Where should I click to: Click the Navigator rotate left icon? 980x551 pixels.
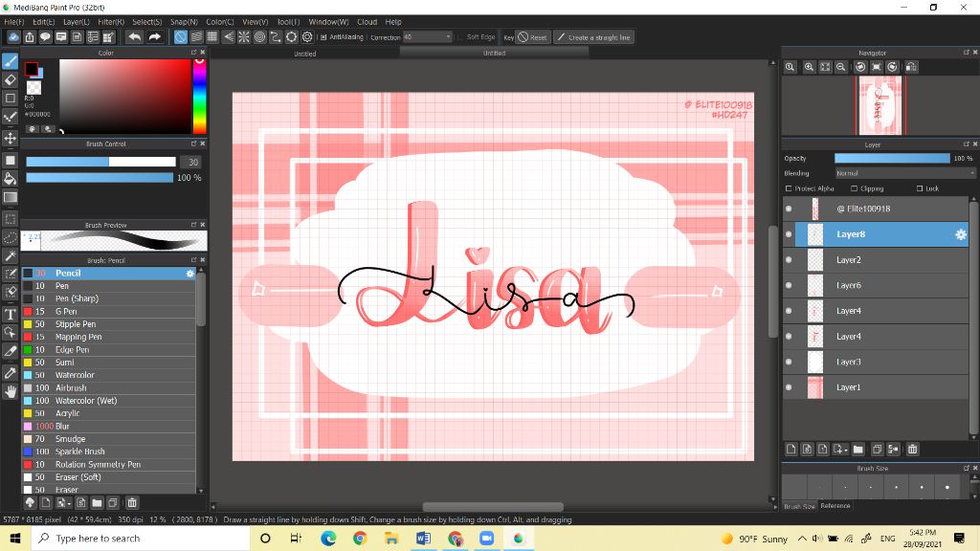coord(860,67)
